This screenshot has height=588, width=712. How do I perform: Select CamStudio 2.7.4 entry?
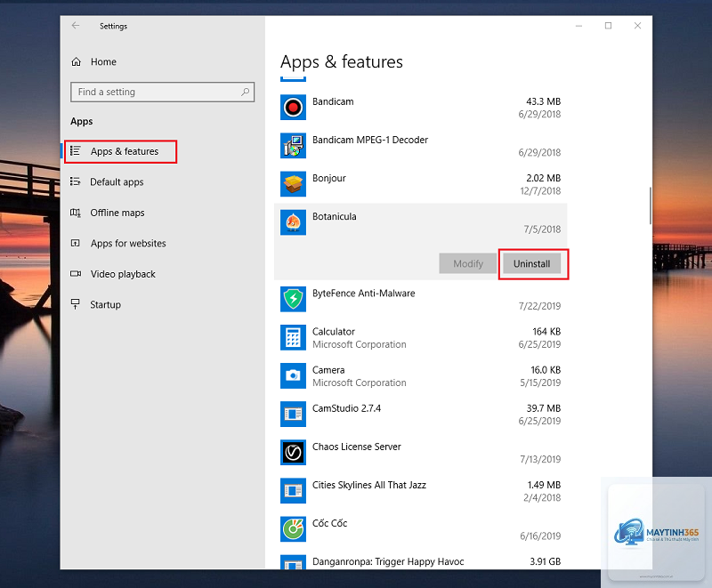coord(346,408)
